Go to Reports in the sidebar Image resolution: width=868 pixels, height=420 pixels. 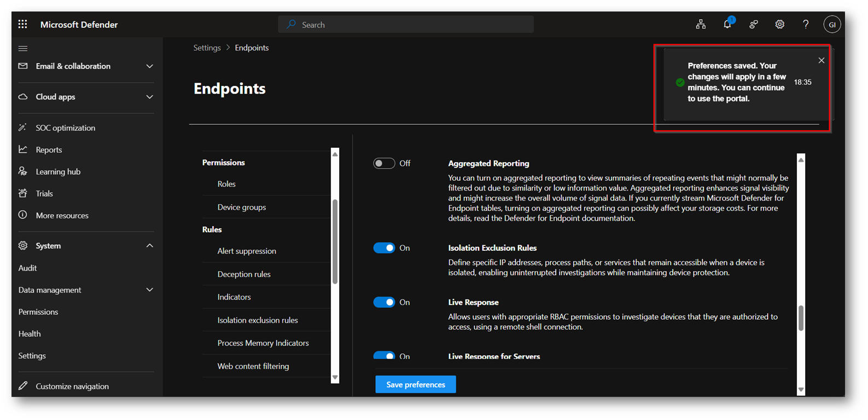[x=49, y=149]
